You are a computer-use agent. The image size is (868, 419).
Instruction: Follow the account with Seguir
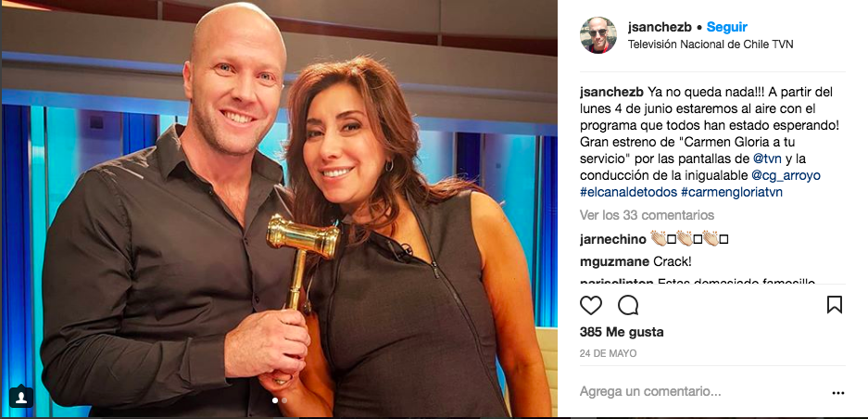pos(727,27)
